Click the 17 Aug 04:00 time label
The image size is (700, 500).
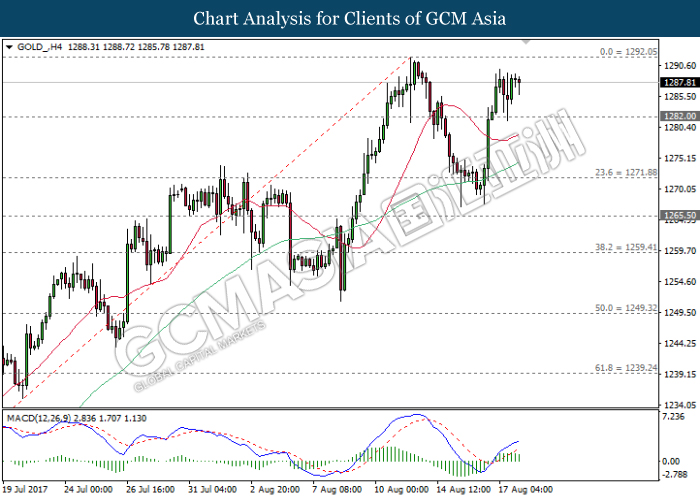point(525,489)
